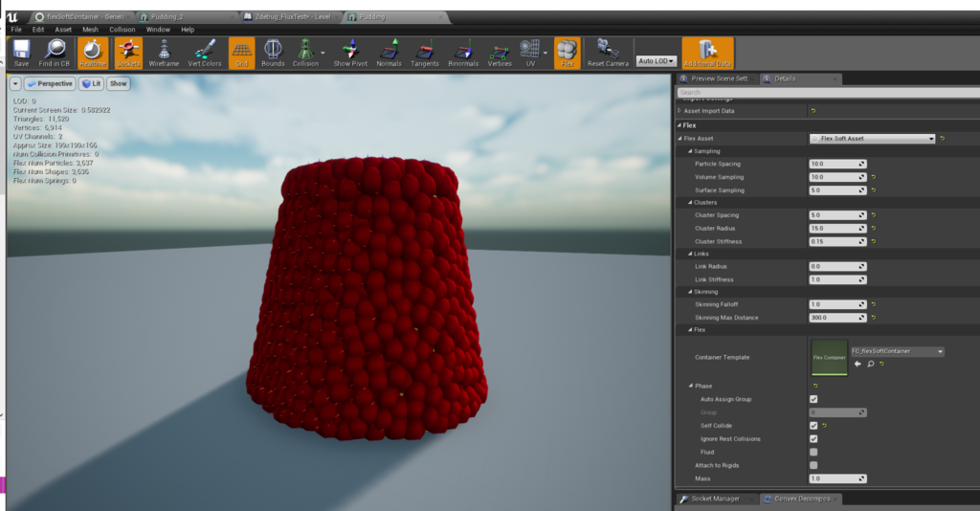The image size is (980, 511).
Task: Click the Flex Container template thumbnail
Action: [x=830, y=357]
